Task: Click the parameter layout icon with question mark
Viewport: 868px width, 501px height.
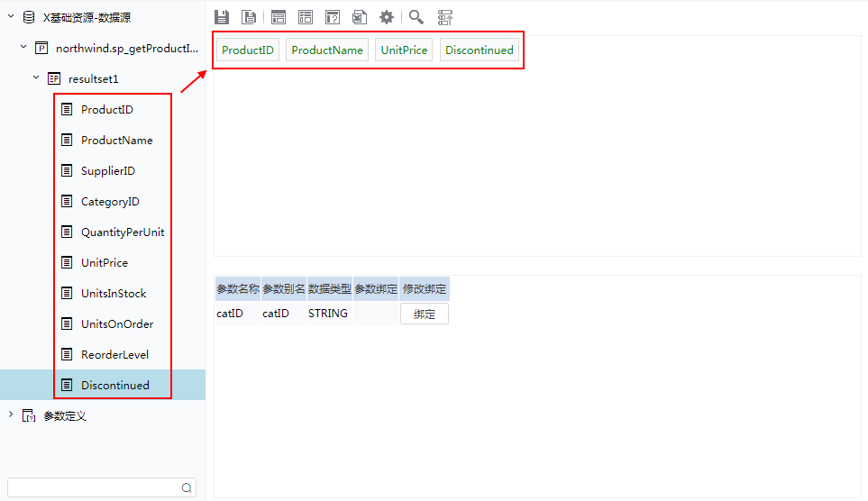Action: click(332, 17)
